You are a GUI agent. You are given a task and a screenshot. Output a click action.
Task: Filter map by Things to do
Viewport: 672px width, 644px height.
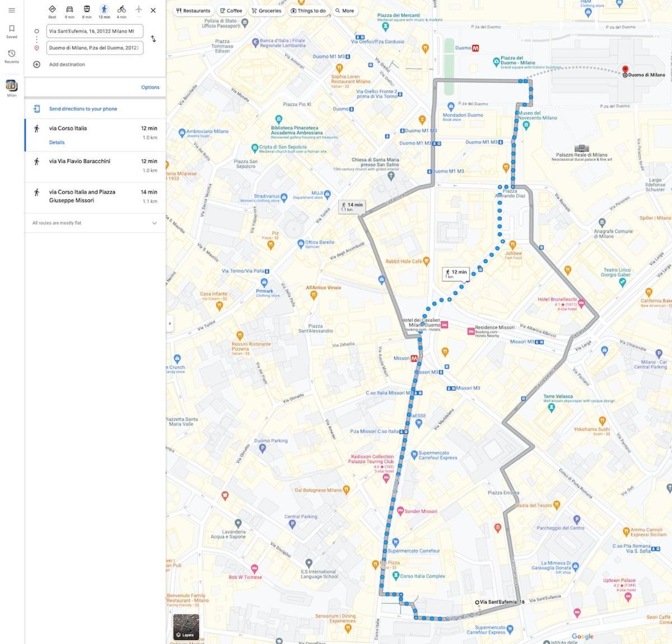(x=308, y=11)
